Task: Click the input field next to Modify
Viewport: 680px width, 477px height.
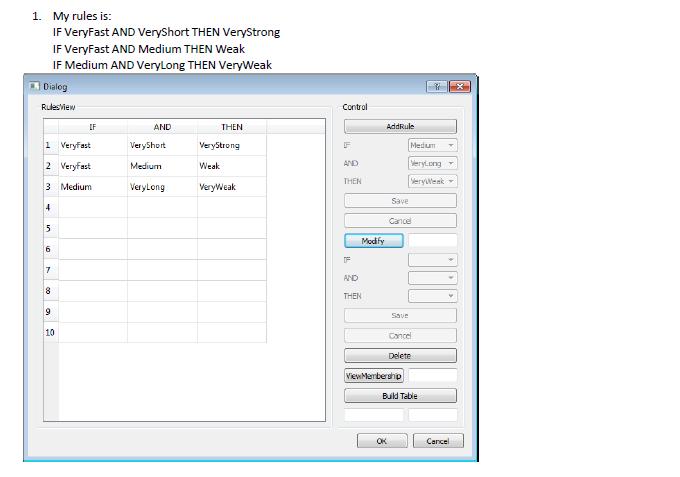Action: 433,241
